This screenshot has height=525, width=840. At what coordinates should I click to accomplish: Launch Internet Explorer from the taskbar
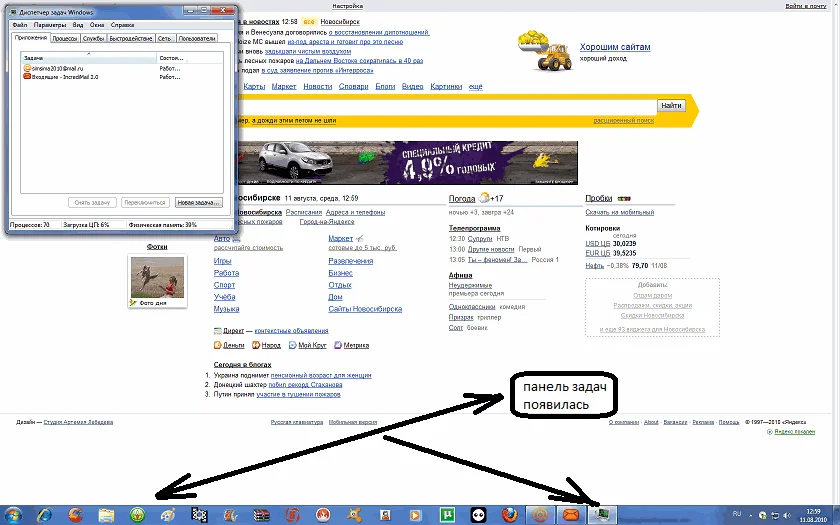tap(44, 515)
